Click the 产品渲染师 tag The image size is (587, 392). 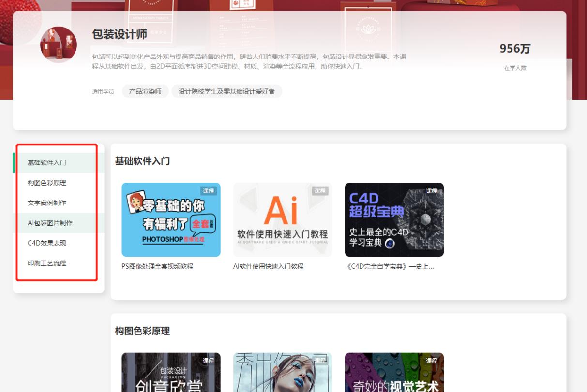[145, 91]
